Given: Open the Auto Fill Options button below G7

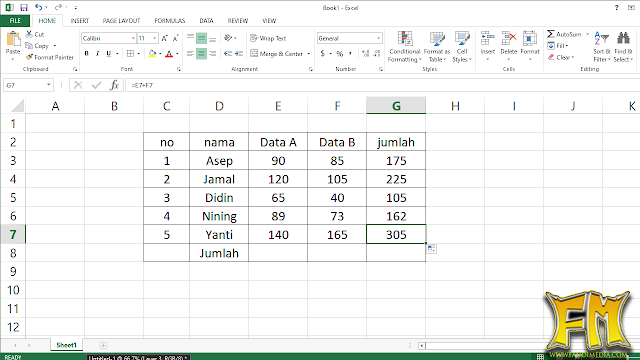Looking at the screenshot, I should (431, 249).
